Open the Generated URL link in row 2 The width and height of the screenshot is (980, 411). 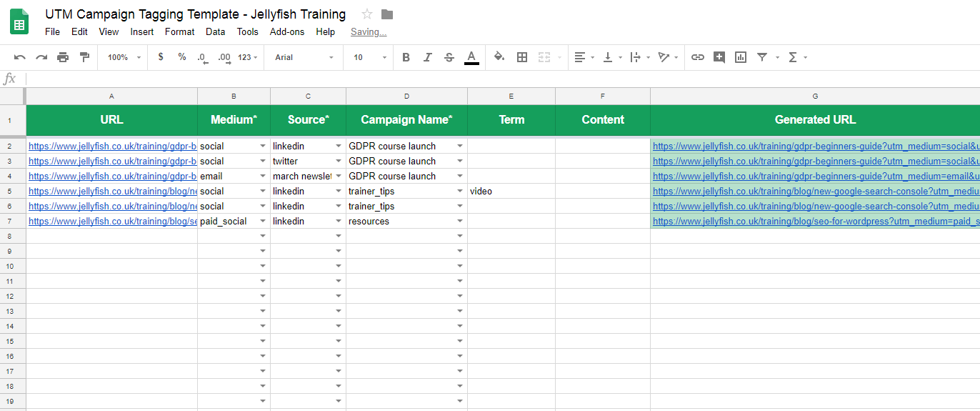[x=814, y=146]
